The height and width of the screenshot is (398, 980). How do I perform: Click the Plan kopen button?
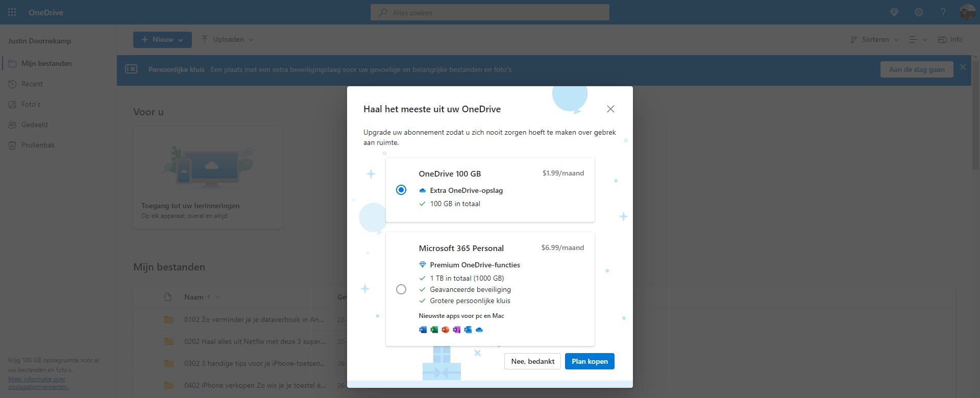(x=590, y=361)
